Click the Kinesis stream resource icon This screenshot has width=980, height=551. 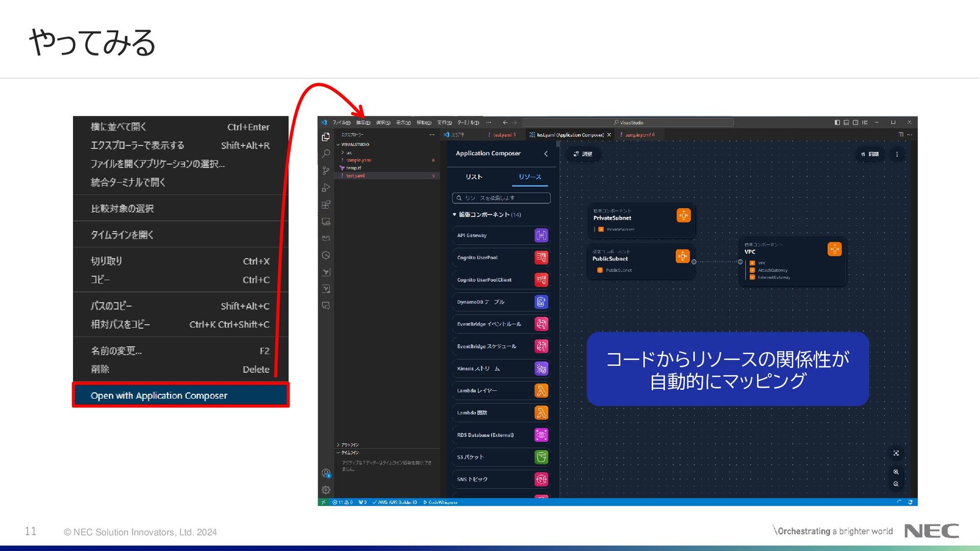tap(541, 368)
